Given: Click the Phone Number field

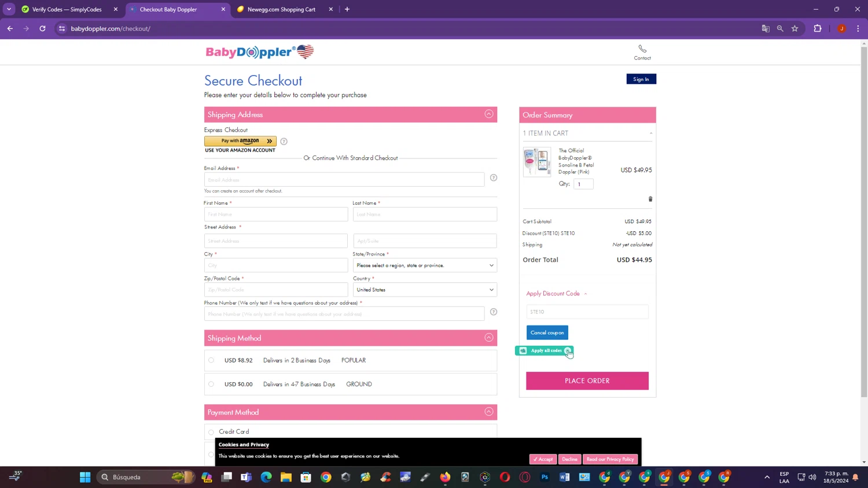Looking at the screenshot, I should [x=344, y=314].
